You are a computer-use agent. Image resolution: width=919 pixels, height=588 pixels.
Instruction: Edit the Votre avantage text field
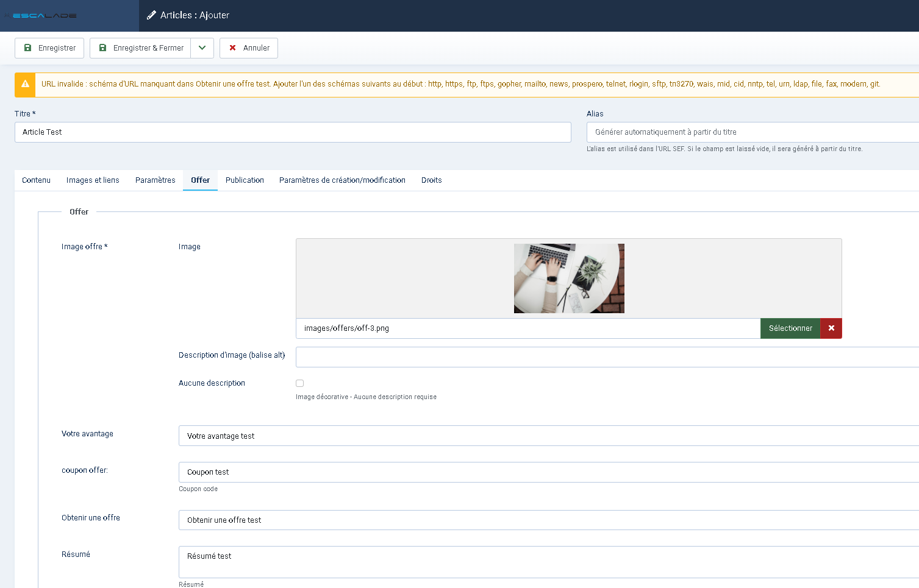click(x=549, y=436)
